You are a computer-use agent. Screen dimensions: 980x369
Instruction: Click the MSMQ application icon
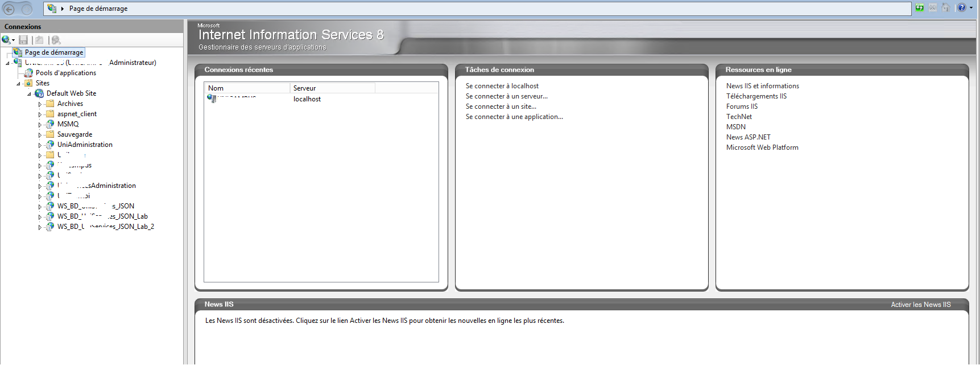[50, 124]
